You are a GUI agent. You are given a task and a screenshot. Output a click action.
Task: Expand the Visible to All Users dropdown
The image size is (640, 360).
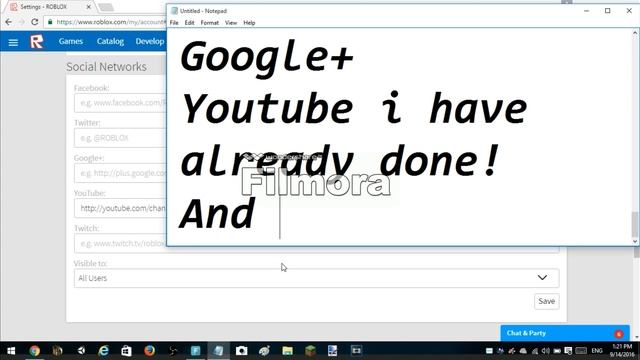pyautogui.click(x=316, y=278)
